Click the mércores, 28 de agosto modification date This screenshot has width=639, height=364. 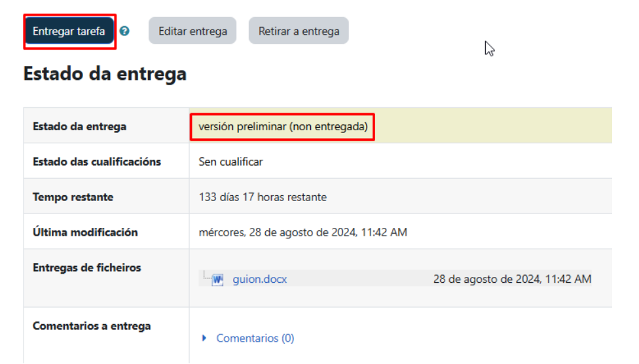click(302, 232)
